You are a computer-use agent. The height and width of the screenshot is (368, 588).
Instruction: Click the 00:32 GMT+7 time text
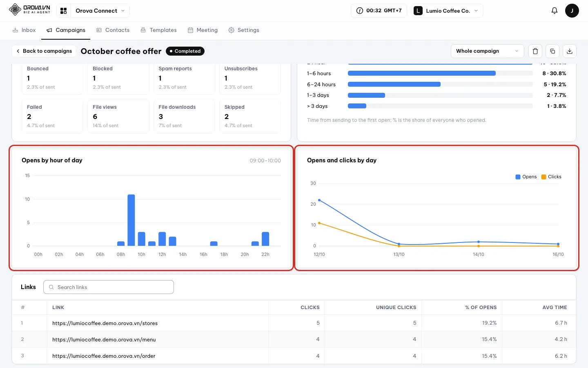pos(384,11)
